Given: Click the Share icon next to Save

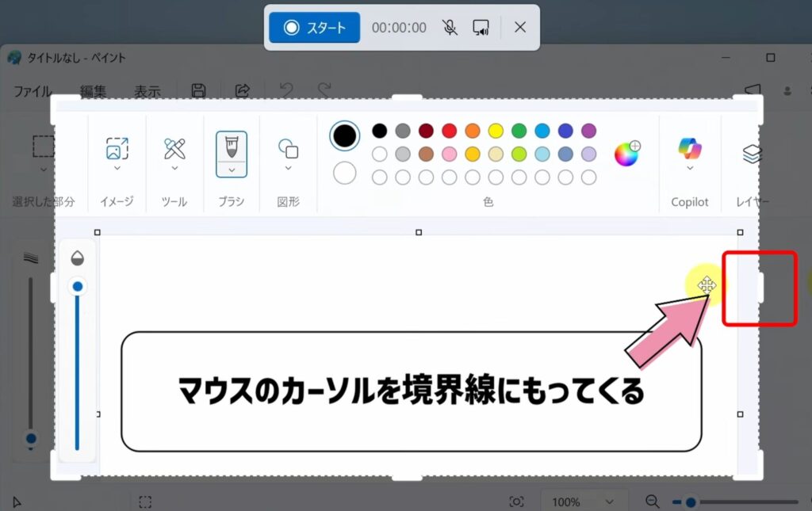Looking at the screenshot, I should [242, 90].
